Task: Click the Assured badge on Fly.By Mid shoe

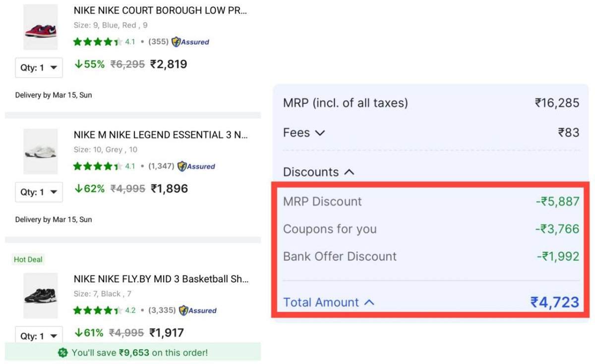Action: click(x=198, y=311)
